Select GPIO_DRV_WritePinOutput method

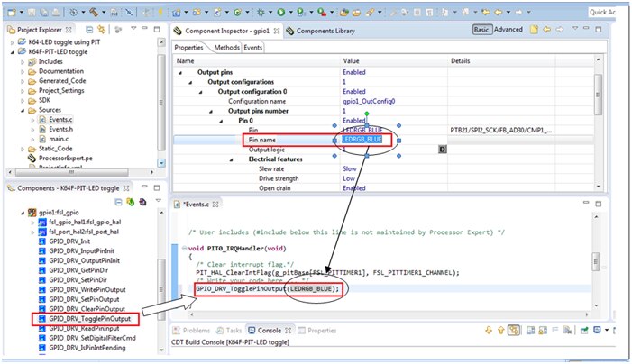[87, 290]
